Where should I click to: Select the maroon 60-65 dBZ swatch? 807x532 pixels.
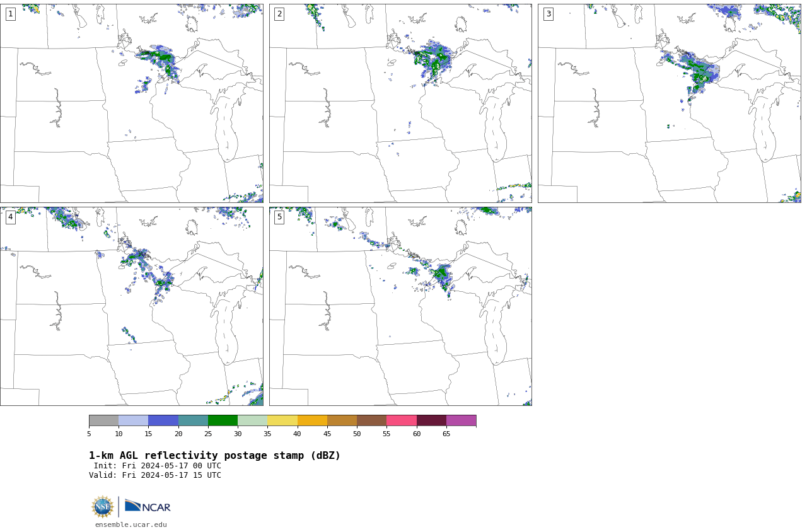coord(431,420)
